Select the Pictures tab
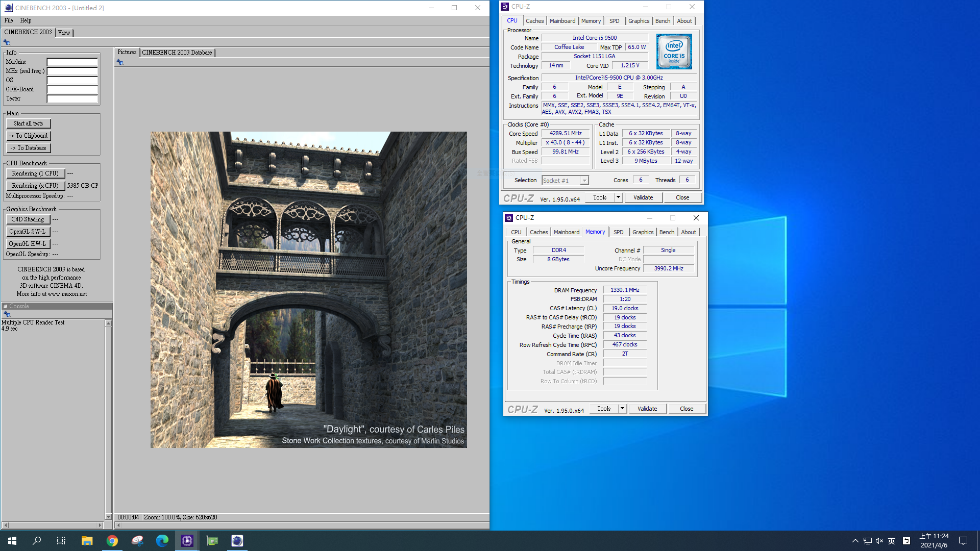 tap(127, 52)
